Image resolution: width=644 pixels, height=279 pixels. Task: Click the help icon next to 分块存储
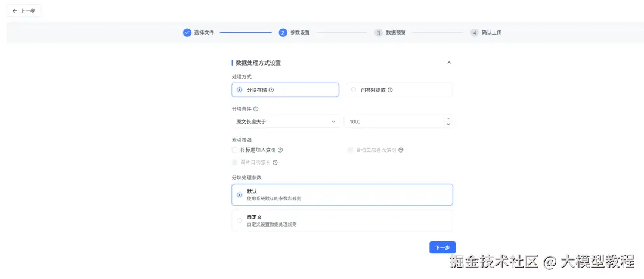[271, 90]
